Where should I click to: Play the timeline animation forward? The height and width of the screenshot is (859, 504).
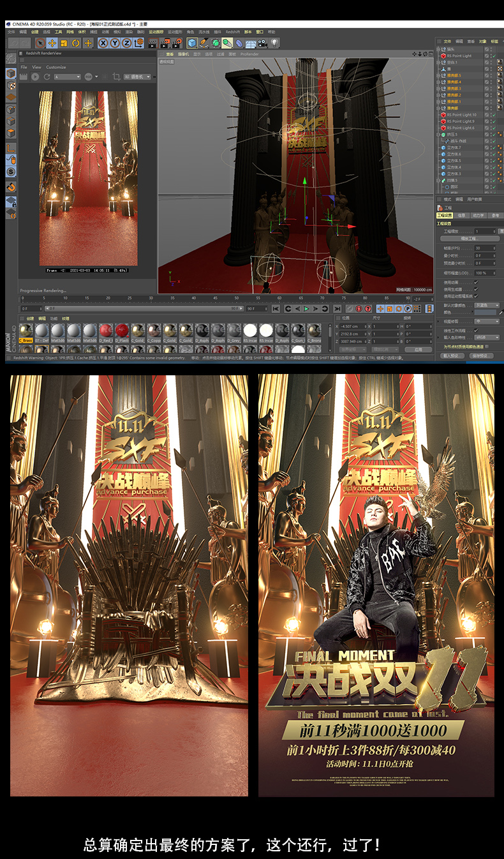coord(307,309)
